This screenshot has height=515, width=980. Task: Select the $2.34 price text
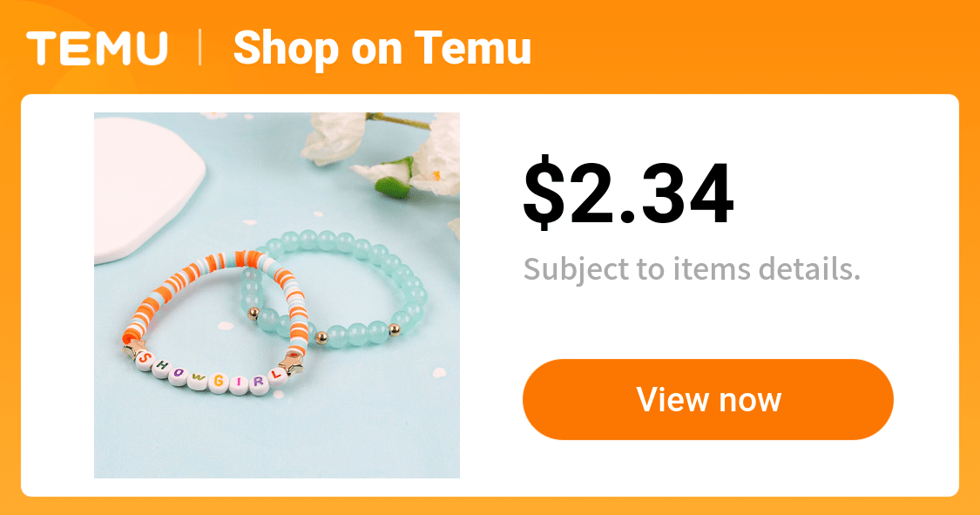pyautogui.click(x=628, y=193)
